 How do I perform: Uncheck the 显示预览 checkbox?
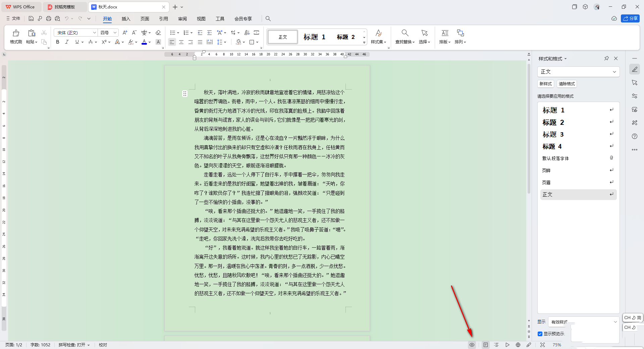[x=540, y=334]
